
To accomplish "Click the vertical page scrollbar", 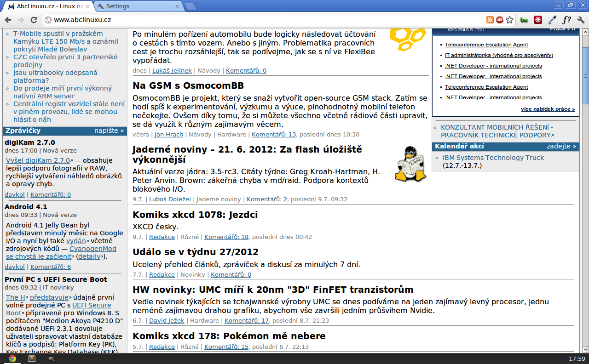I will click(585, 184).
